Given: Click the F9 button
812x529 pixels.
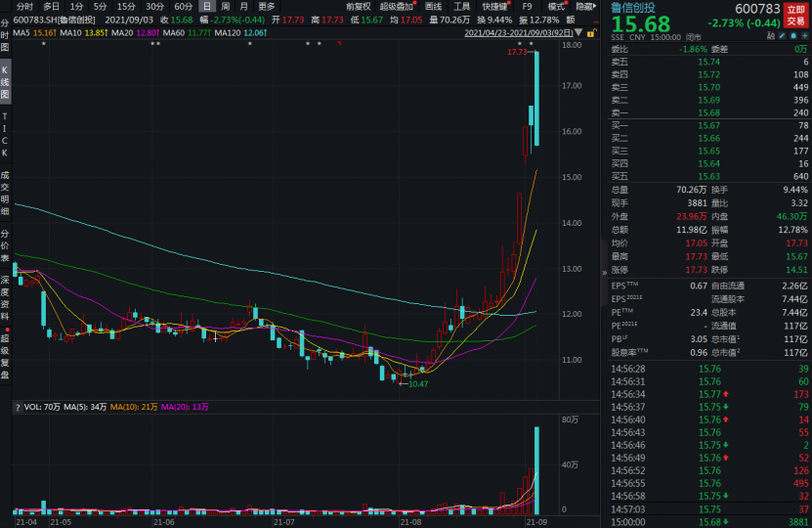Looking at the screenshot, I should [528, 6].
